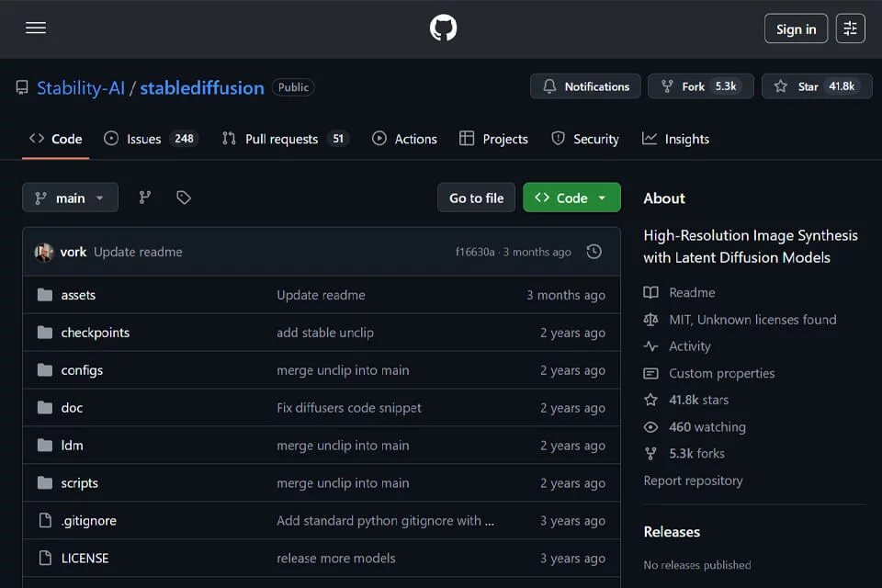The height and width of the screenshot is (588, 882).
Task: Click the Fork count 5.3k badge
Action: coord(726,86)
